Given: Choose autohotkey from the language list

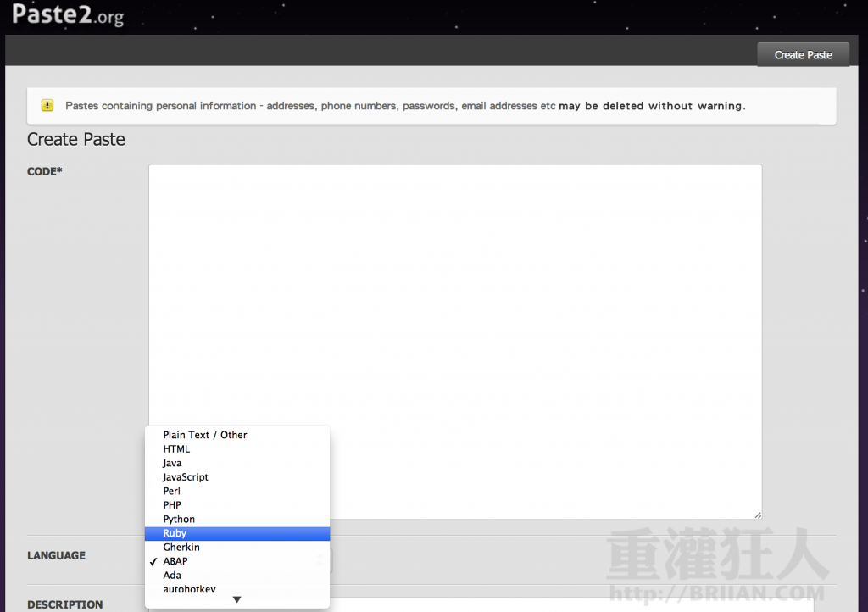Looking at the screenshot, I should point(189,588).
